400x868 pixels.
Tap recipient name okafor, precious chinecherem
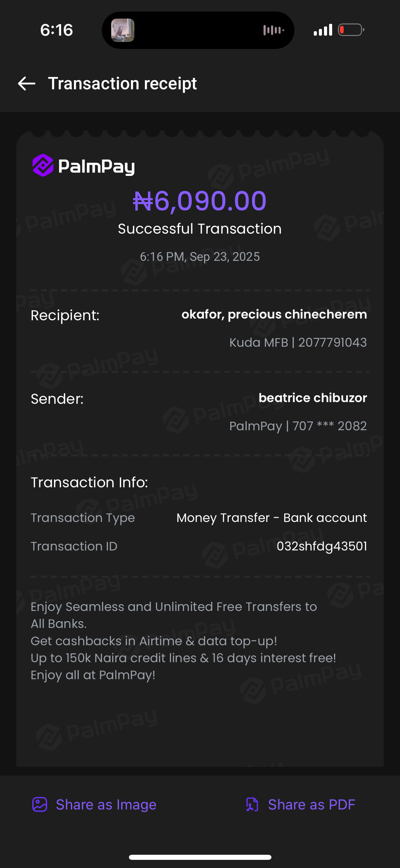[x=274, y=314]
